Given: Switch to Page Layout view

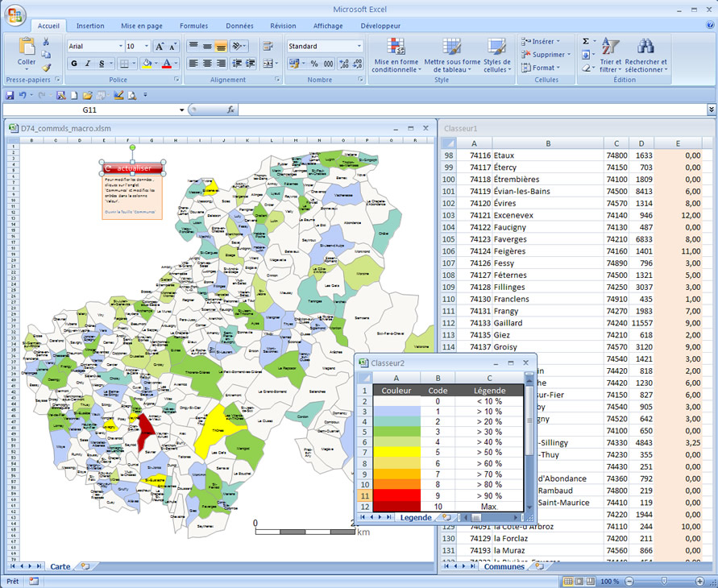Looking at the screenshot, I should 579,581.
